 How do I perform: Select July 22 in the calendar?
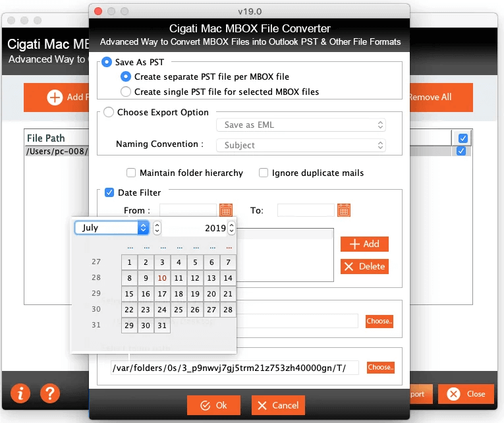click(129, 310)
